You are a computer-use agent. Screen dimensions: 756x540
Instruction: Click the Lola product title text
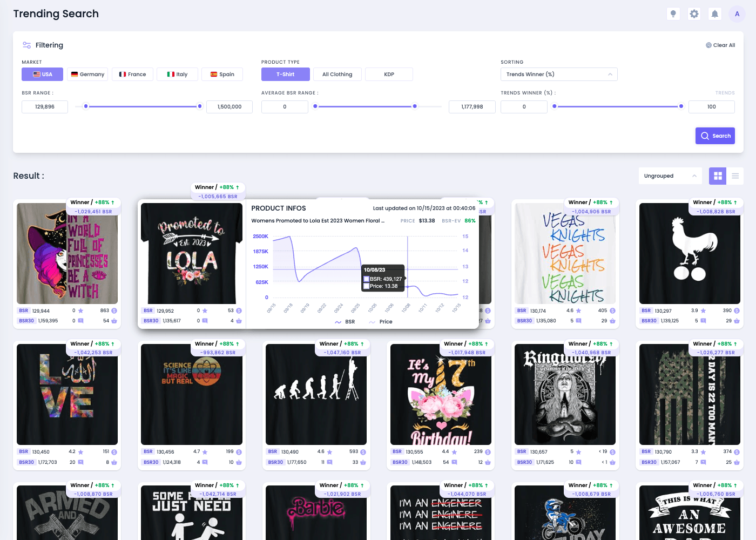[318, 221]
